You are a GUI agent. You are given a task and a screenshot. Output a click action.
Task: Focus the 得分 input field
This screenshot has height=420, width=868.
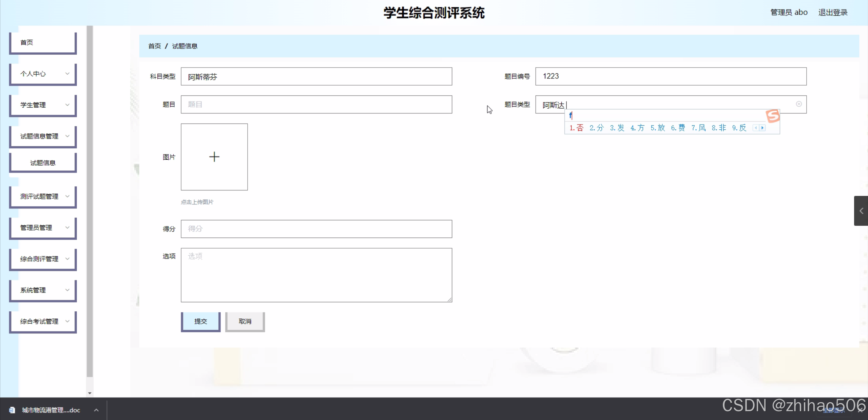click(x=316, y=229)
